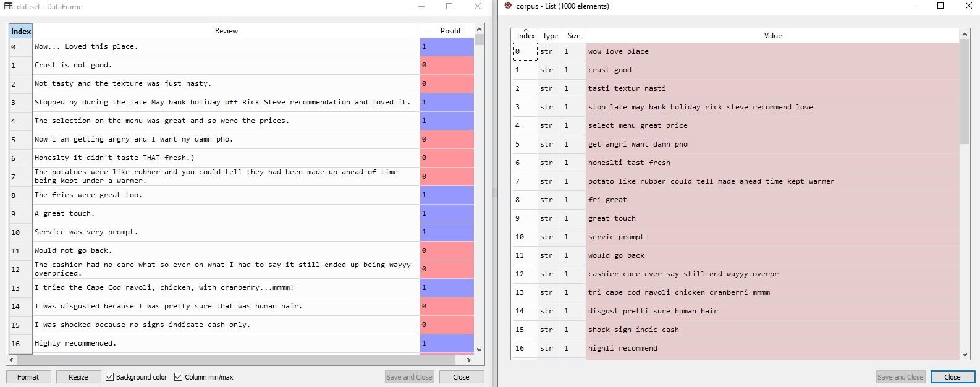This screenshot has width=980, height=387.
Task: Select review 'Stopped by during the late May bank holiday'
Action: click(x=226, y=103)
